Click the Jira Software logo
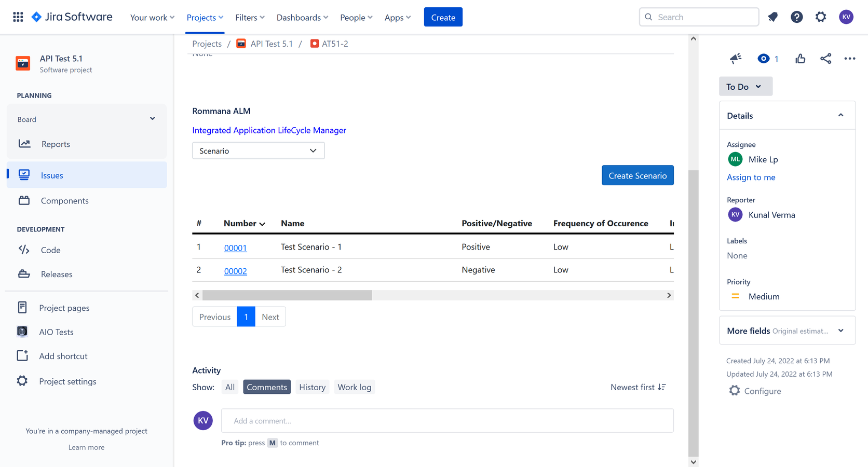Viewport: 868px width, 467px height. pos(72,17)
